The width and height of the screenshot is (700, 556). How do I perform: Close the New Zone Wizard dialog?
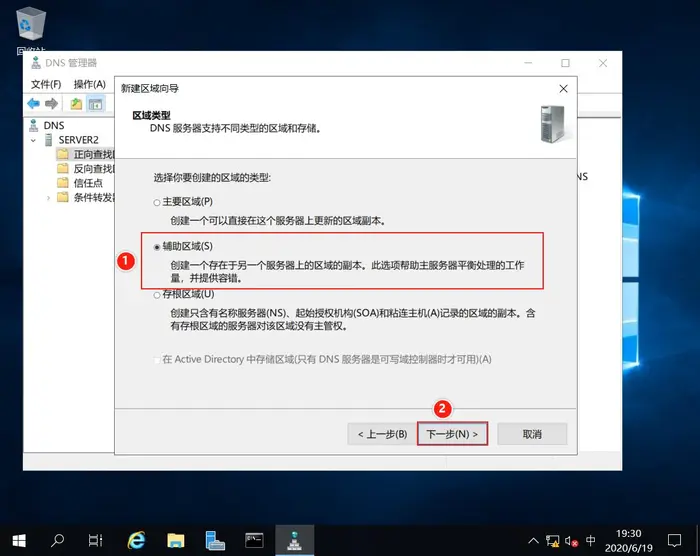click(563, 89)
